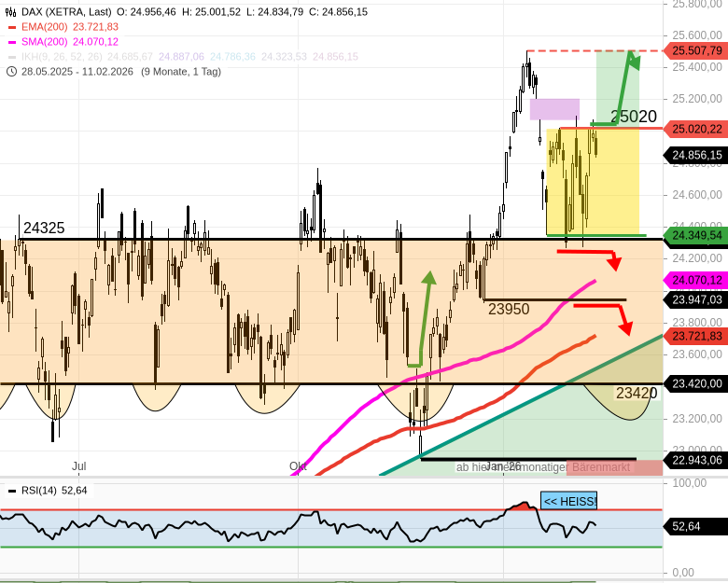The image size is (728, 583).
Task: Select the 25.507,79 red price tag
Action: [695, 50]
